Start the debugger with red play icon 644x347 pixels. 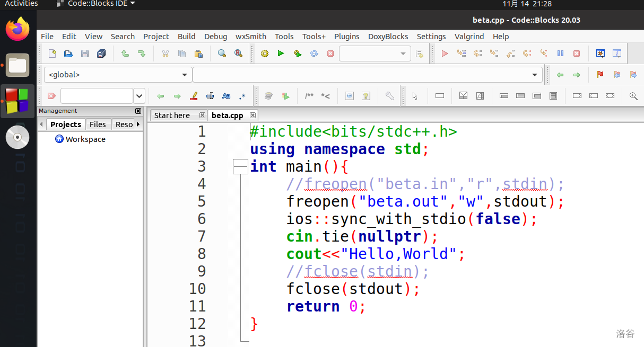click(x=445, y=54)
